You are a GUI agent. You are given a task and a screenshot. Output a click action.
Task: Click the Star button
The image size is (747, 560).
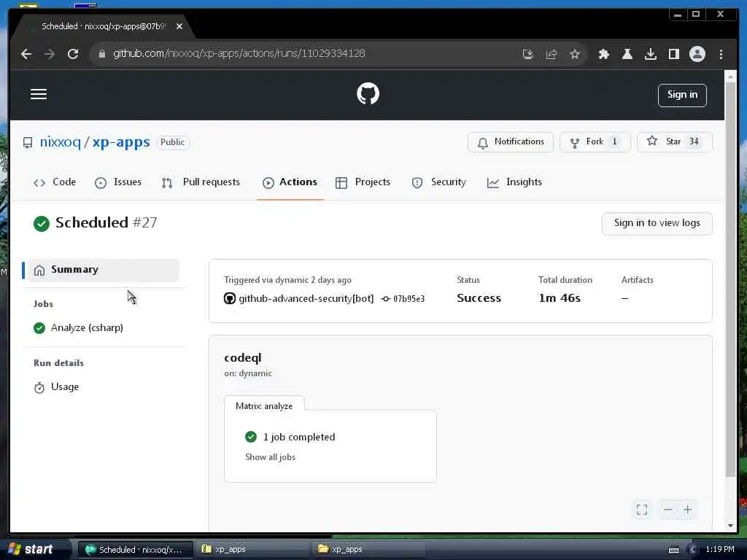(x=674, y=142)
